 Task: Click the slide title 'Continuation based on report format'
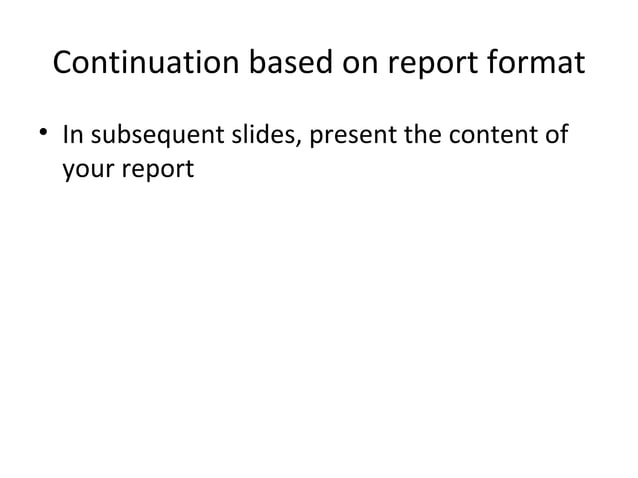(x=319, y=62)
